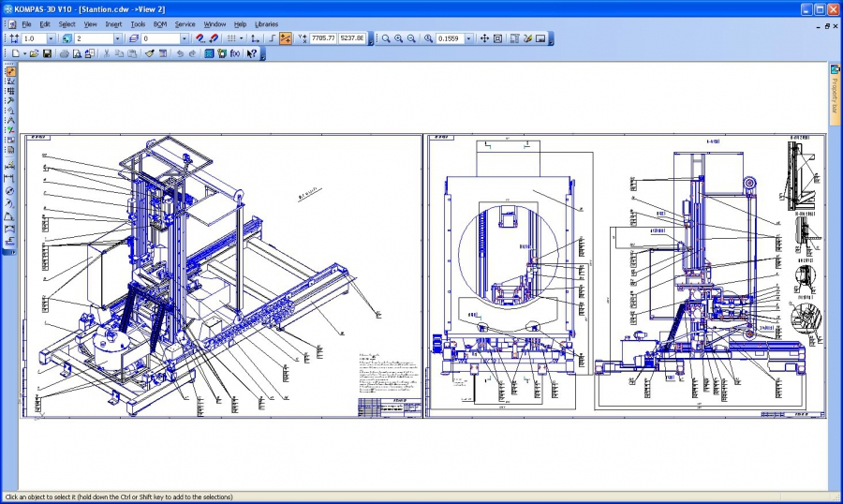Click the Undo arrow icon
This screenshot has height=504, width=843.
tap(180, 54)
